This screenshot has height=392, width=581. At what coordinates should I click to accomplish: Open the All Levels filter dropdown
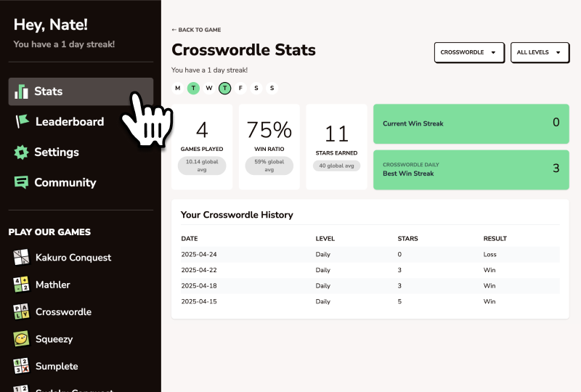[x=540, y=52]
